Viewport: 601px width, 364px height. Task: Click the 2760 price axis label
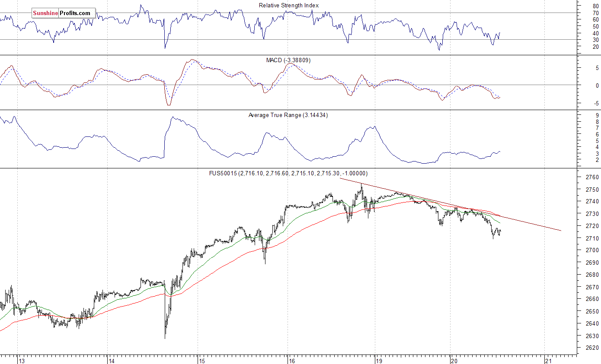pyautogui.click(x=592, y=177)
